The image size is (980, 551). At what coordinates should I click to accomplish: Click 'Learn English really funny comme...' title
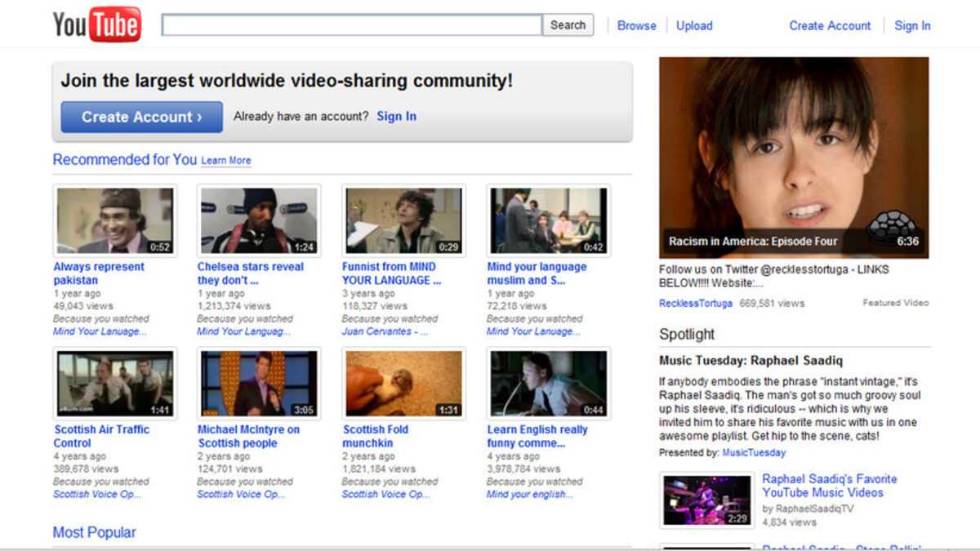coord(537,436)
